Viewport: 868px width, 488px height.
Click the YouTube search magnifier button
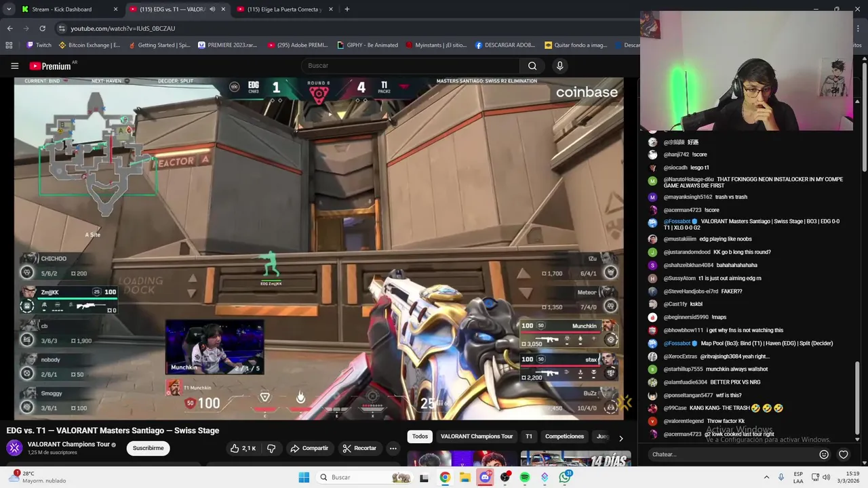click(532, 66)
